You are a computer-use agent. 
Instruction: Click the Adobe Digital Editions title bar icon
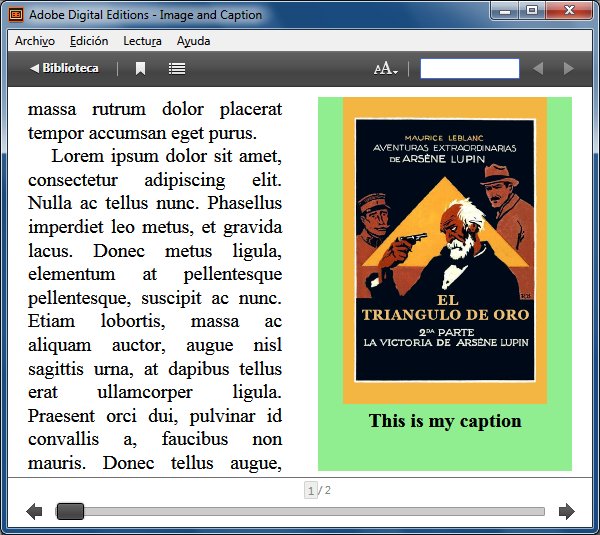(x=16, y=15)
